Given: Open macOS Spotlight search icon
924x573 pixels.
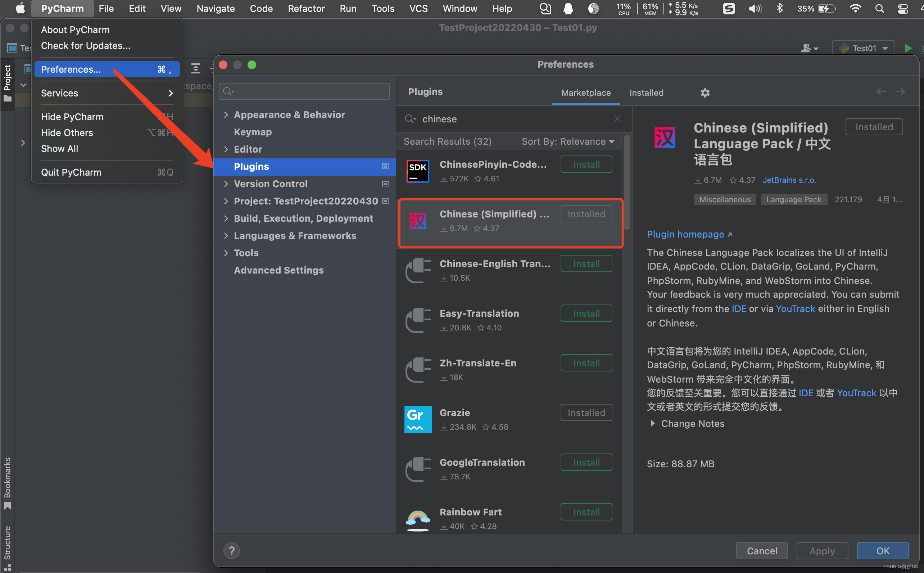Looking at the screenshot, I should [879, 8].
